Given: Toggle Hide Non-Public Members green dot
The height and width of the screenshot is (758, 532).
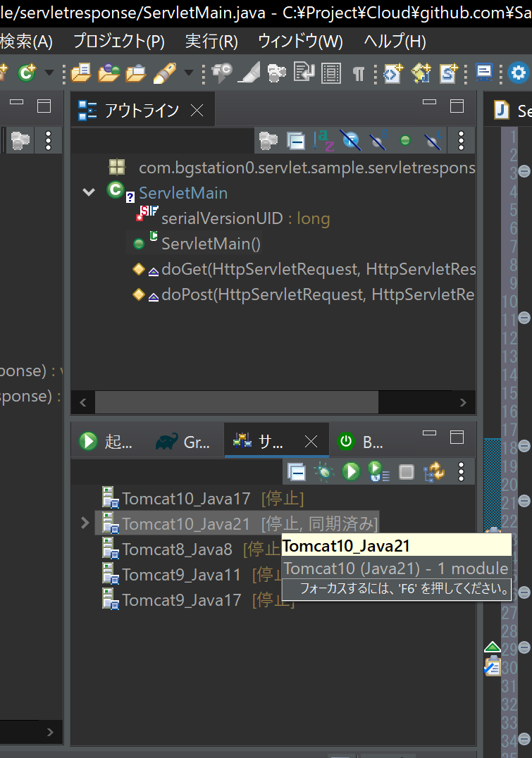Looking at the screenshot, I should 405,141.
